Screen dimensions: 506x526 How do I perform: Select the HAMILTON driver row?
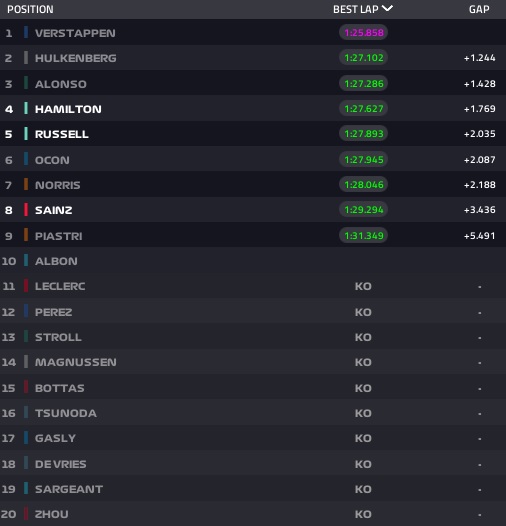point(253,109)
